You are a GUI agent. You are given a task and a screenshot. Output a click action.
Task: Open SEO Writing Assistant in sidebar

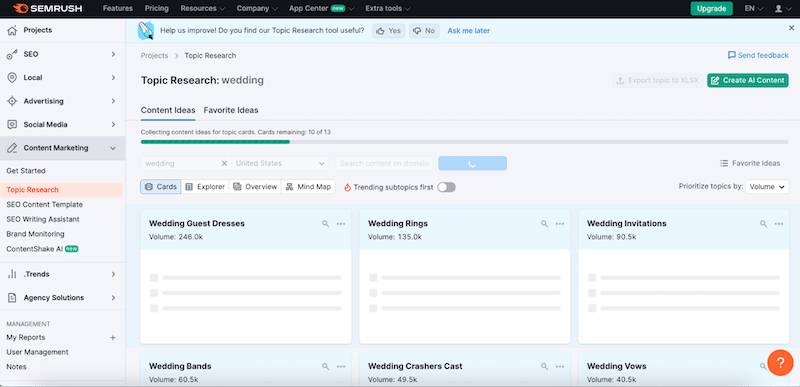coord(43,219)
